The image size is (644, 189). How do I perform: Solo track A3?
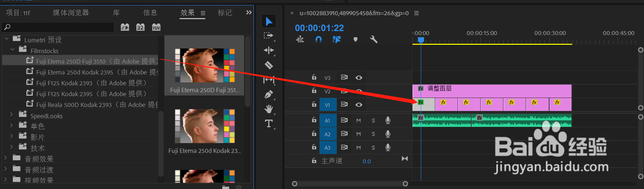(373, 147)
